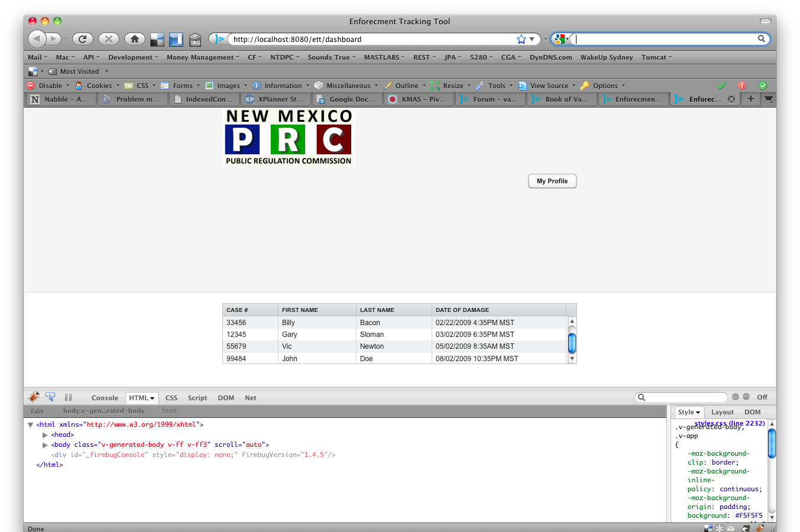Open a new tab with plus icon
800x532 pixels.
(x=750, y=99)
